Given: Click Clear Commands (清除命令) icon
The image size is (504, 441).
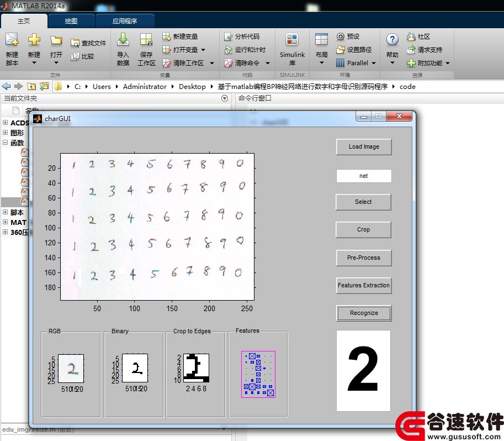Looking at the screenshot, I should coord(228,63).
